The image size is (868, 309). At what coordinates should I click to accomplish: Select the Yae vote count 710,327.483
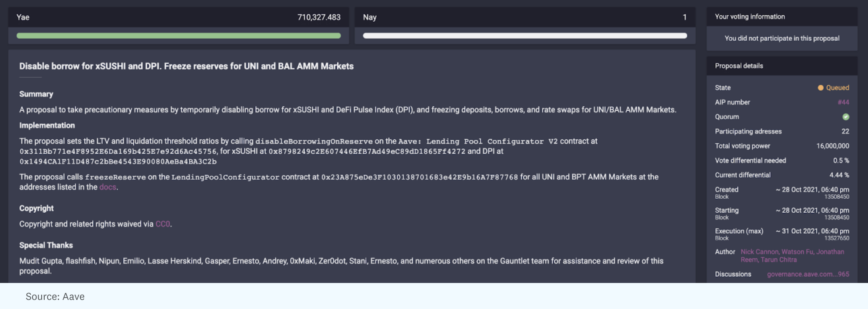click(319, 17)
